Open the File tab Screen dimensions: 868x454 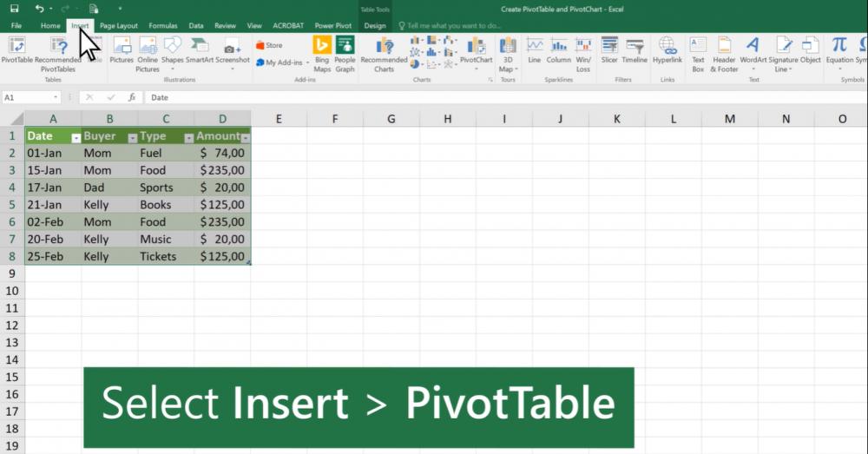coord(16,25)
